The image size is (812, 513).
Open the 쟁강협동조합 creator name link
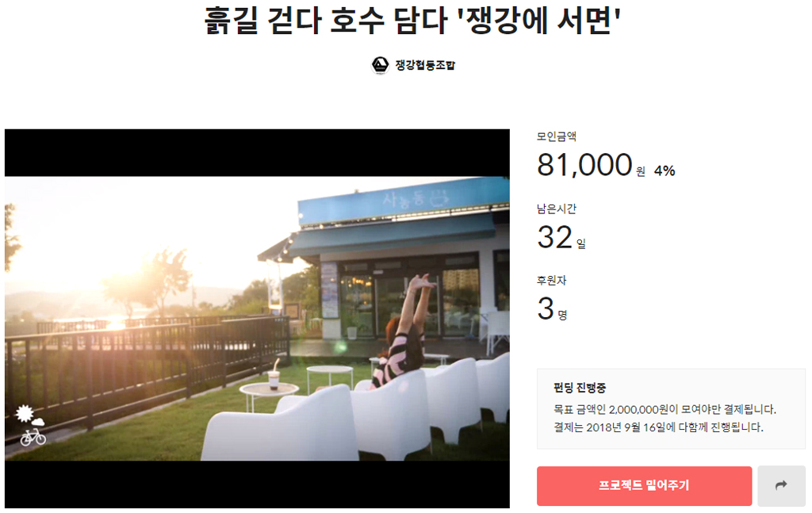[425, 65]
